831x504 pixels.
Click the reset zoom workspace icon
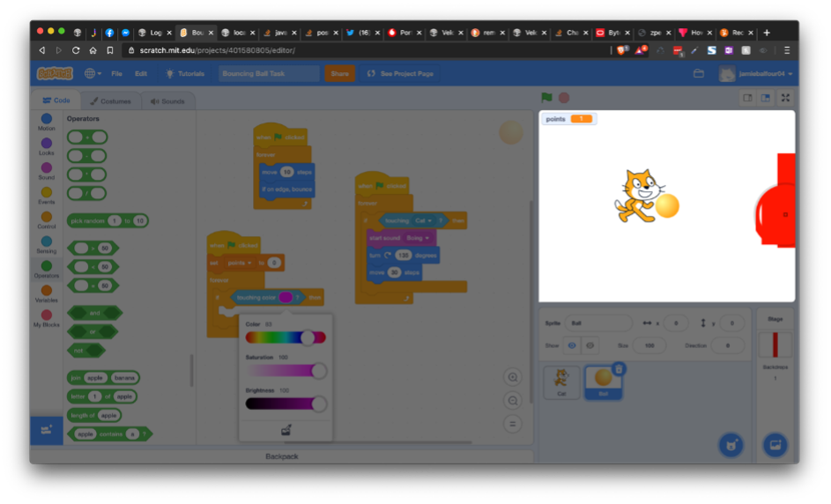(x=513, y=424)
